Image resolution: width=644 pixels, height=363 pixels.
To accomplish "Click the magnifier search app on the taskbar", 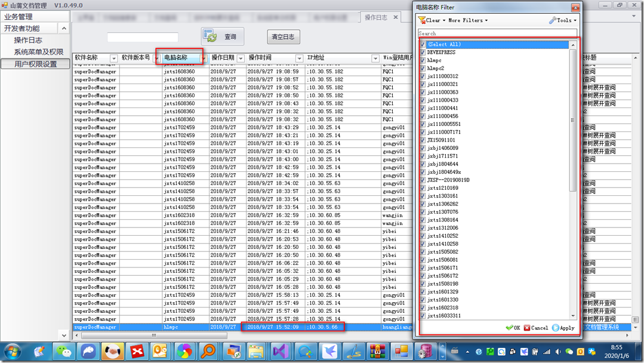I will 208,352.
